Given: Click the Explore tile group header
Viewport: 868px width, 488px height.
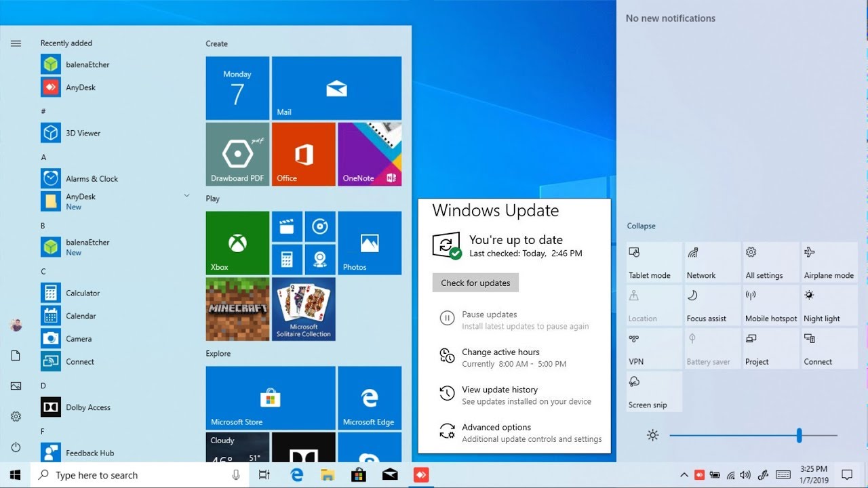Looking at the screenshot, I should pos(218,353).
